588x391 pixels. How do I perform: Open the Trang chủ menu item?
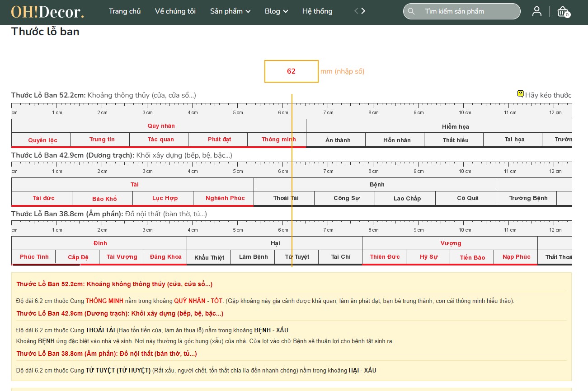[x=125, y=11]
